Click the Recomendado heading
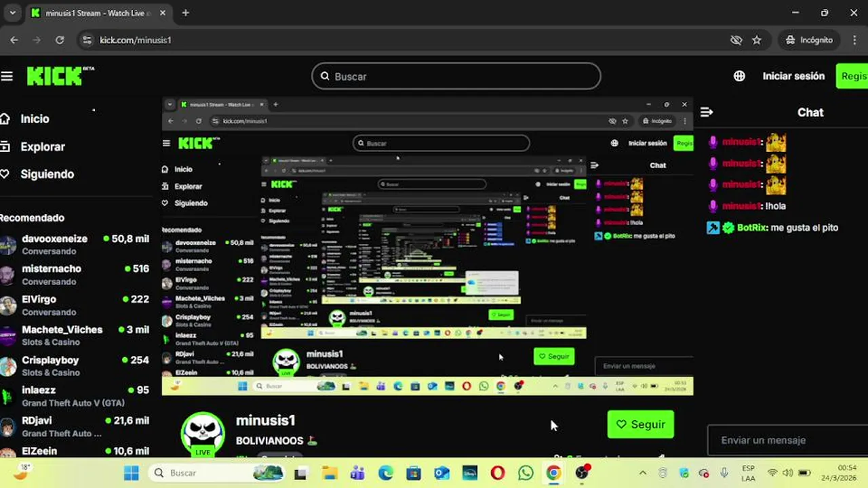 click(32, 218)
